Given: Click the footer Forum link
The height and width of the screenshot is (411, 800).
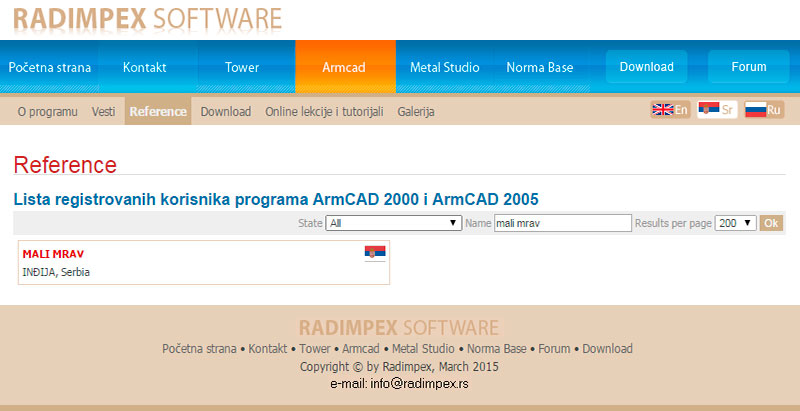Looking at the screenshot, I should 554,349.
